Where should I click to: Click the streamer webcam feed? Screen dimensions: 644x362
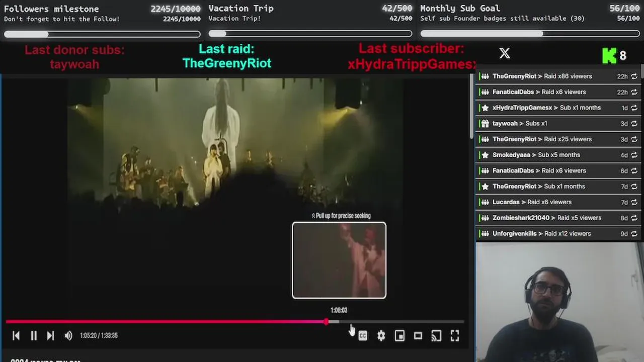coord(559,302)
